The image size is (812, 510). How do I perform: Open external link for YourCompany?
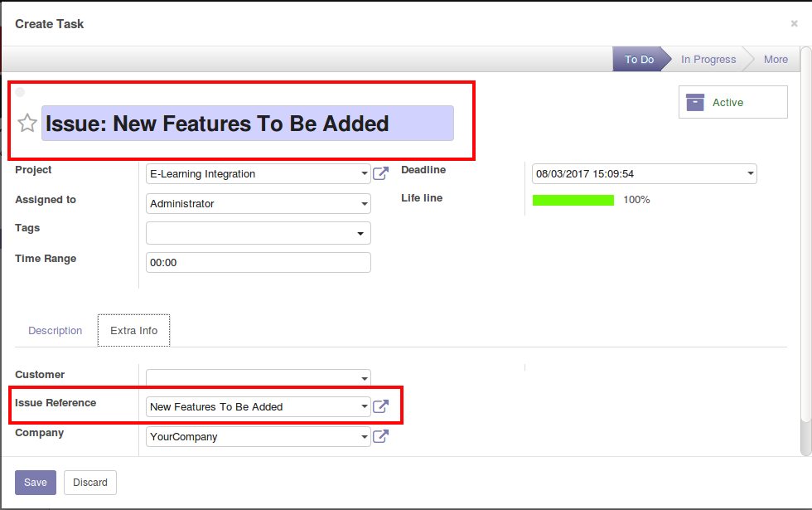(x=380, y=436)
